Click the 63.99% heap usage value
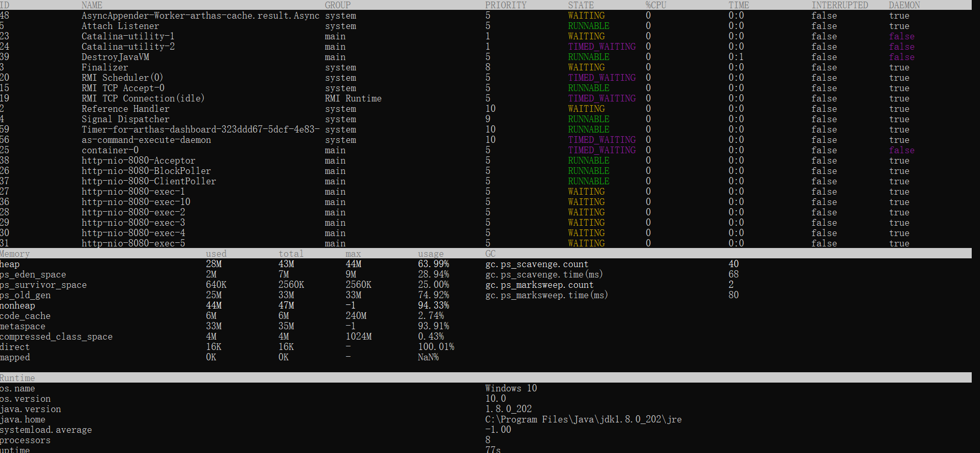Image resolution: width=980 pixels, height=453 pixels. [x=434, y=264]
